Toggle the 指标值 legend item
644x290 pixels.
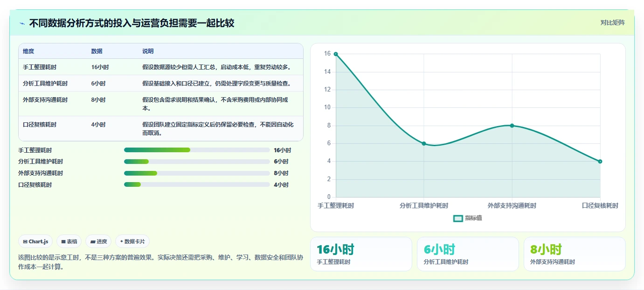(x=468, y=218)
